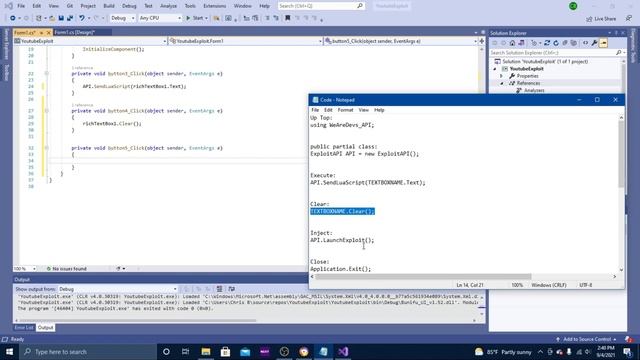Open the Build menu in Visual Studio

tap(109, 6)
